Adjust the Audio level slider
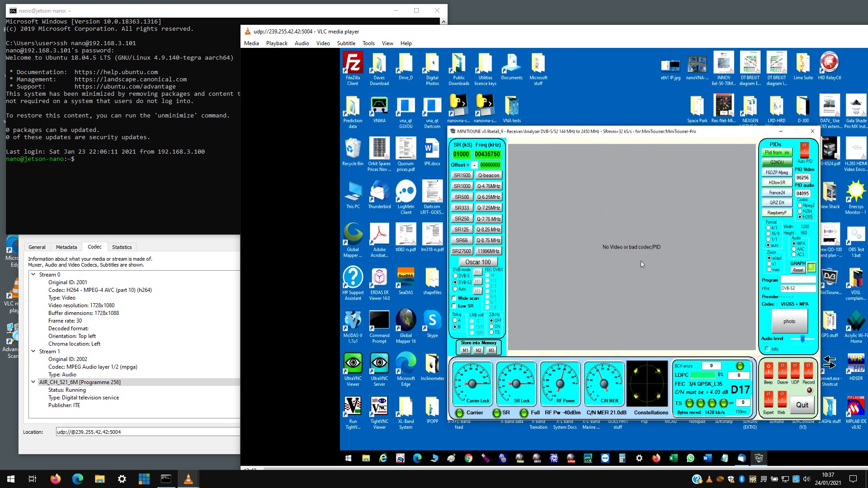 pos(802,338)
